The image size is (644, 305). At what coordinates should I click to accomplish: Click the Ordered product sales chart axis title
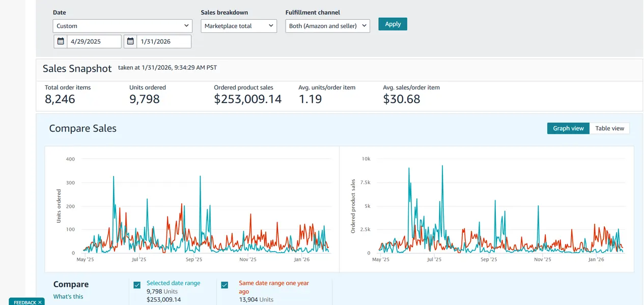point(353,206)
